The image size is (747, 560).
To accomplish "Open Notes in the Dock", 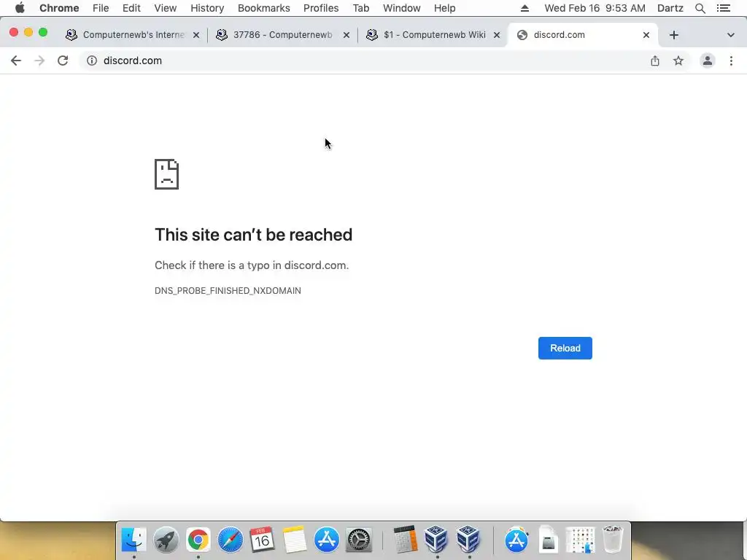I will (295, 540).
